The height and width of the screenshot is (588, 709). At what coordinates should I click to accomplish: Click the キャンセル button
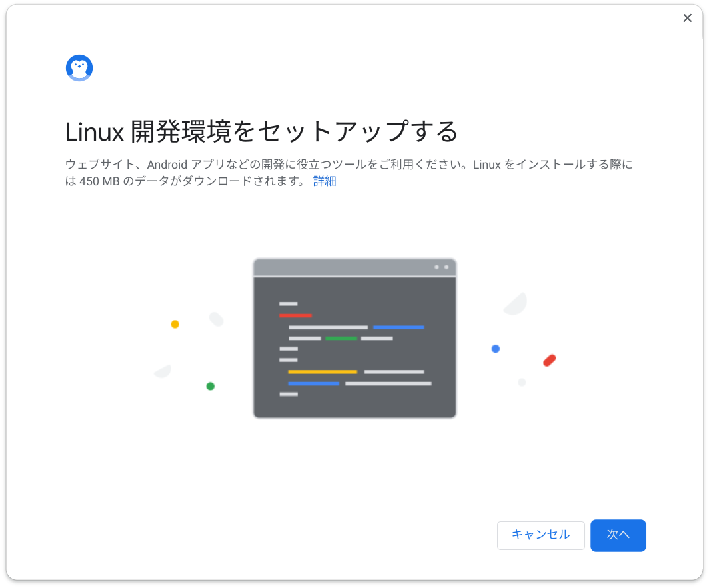point(541,535)
